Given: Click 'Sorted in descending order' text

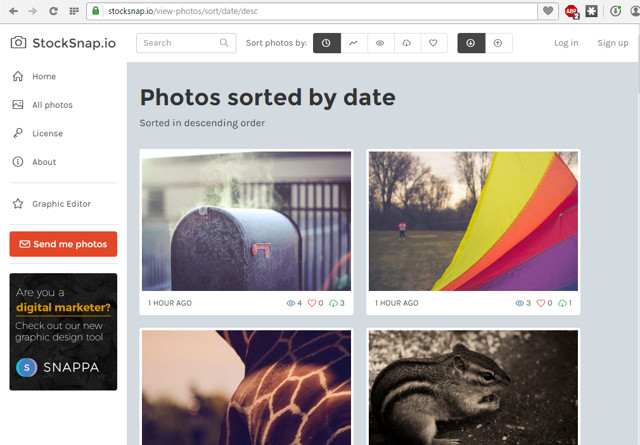Looking at the screenshot, I should 202,123.
